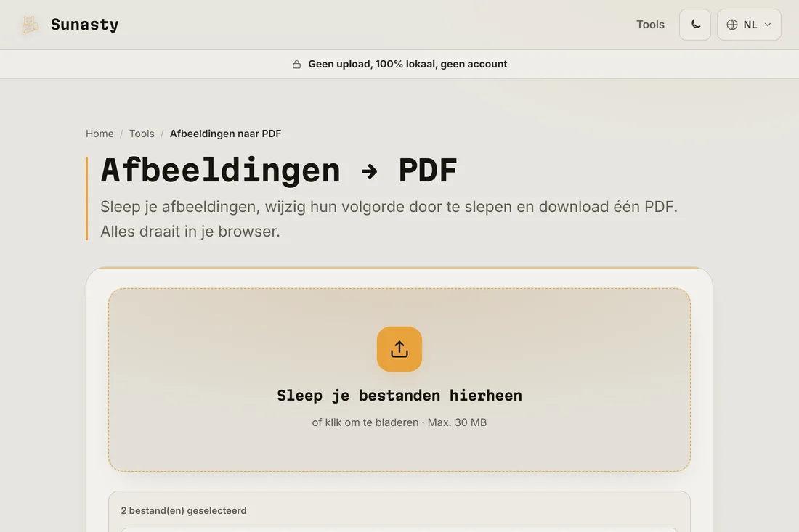Click the Sunasty cat logo icon
The width and height of the screenshot is (799, 532).
pyautogui.click(x=30, y=25)
